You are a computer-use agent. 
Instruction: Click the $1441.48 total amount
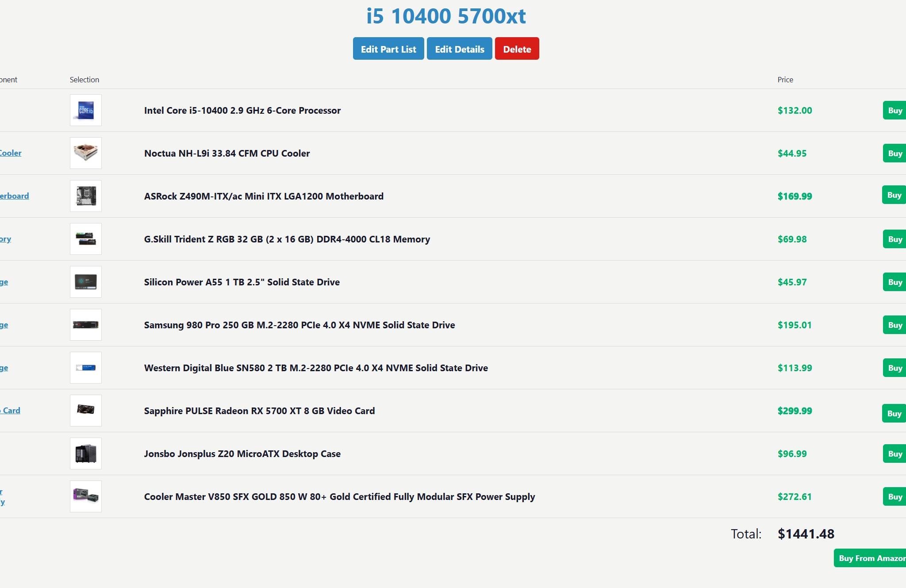coord(806,534)
